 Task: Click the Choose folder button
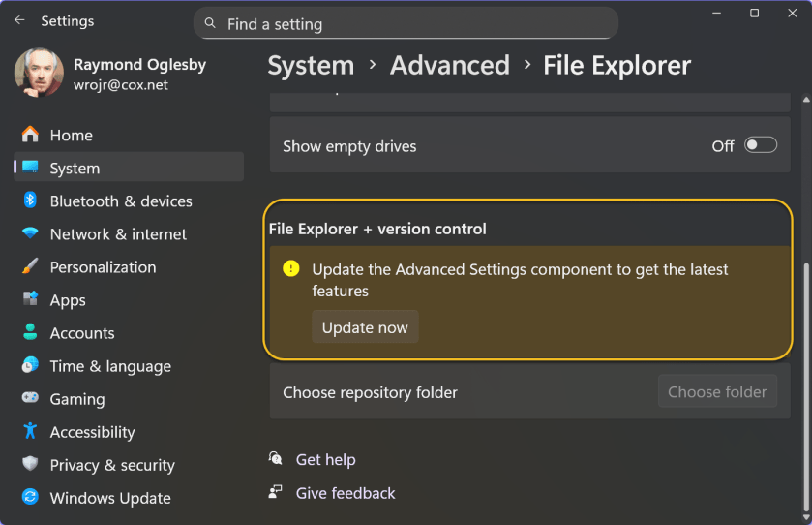point(716,391)
